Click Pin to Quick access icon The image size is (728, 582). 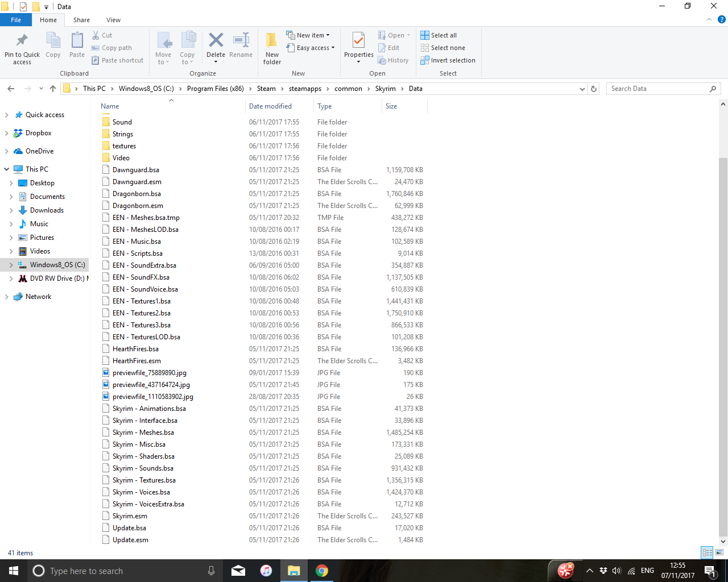pyautogui.click(x=22, y=41)
